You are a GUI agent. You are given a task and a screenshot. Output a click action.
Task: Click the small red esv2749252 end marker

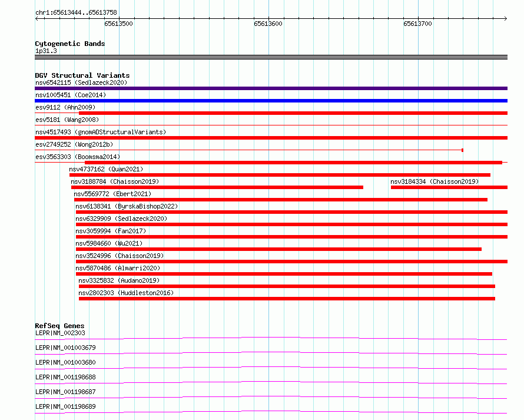[x=463, y=150]
